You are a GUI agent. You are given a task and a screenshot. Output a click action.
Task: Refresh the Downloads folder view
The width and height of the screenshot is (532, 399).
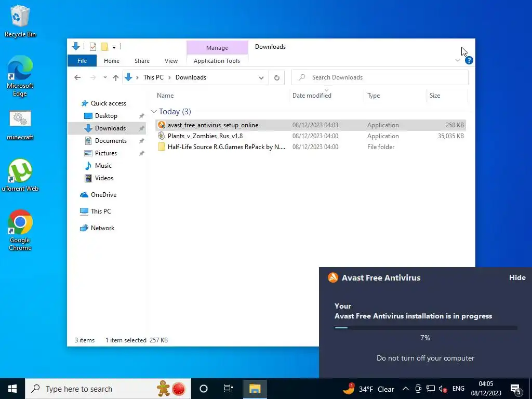277,77
